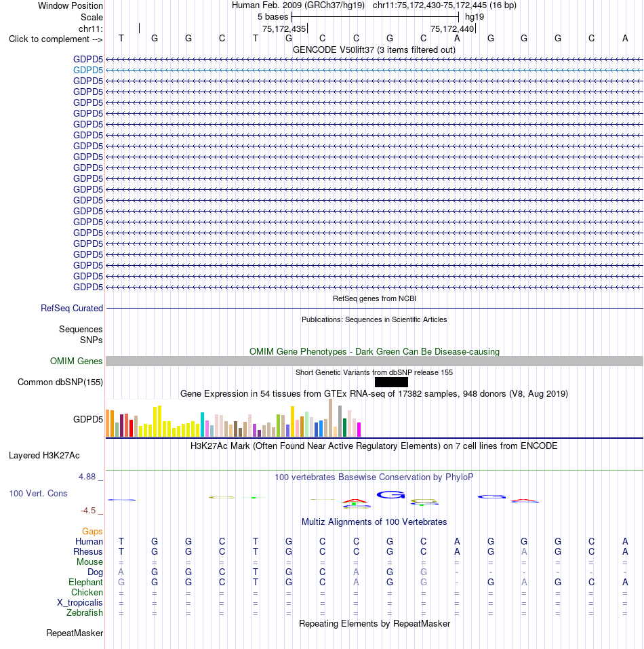This screenshot has height=649, width=644.
Task: Select the Window Position label
Action: (71, 6)
